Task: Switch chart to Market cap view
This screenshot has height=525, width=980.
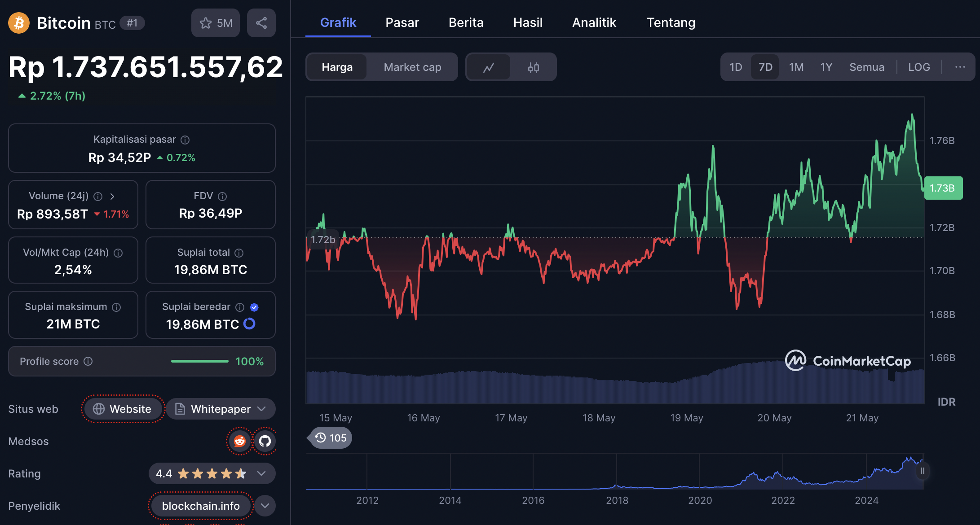Action: click(412, 67)
